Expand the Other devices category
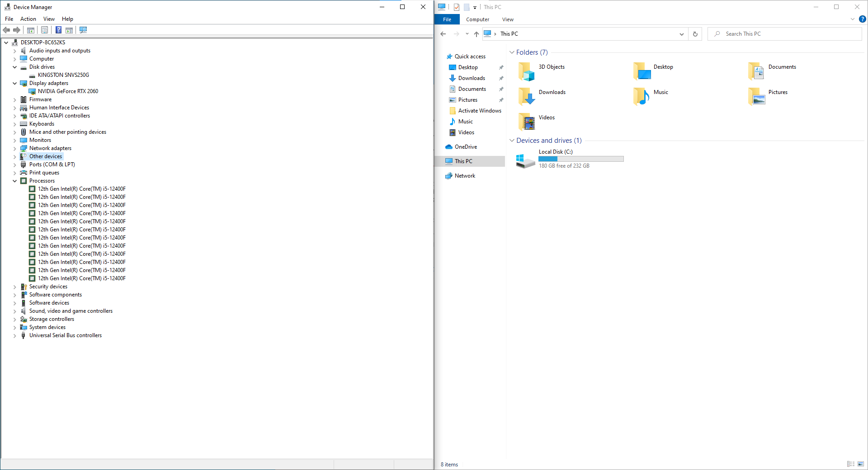868x470 pixels. coord(14,157)
